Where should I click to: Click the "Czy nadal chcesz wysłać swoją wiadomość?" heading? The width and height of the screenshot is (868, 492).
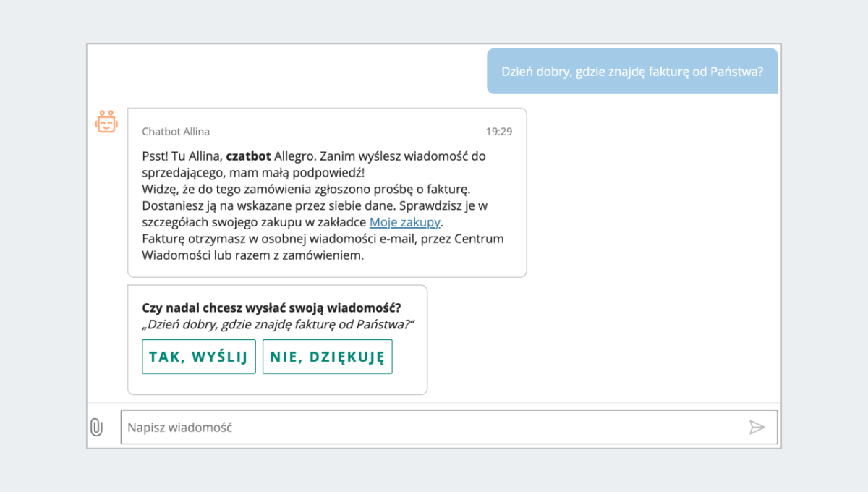[272, 307]
